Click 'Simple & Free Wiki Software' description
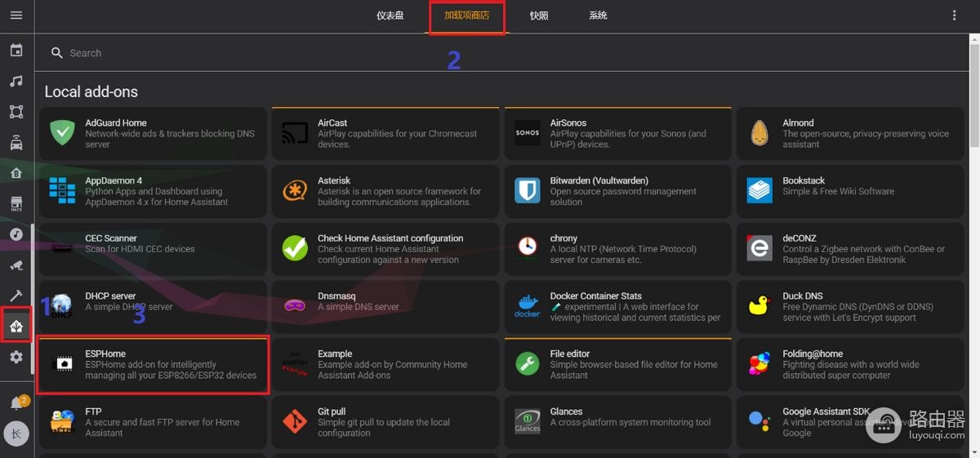Image resolution: width=980 pixels, height=458 pixels. point(838,192)
